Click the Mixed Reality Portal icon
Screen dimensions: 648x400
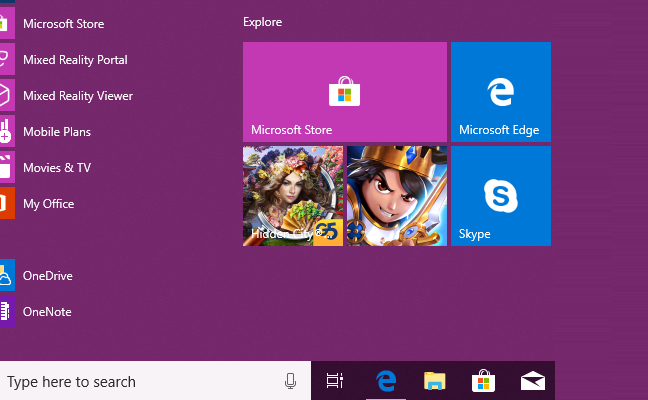click(7, 60)
